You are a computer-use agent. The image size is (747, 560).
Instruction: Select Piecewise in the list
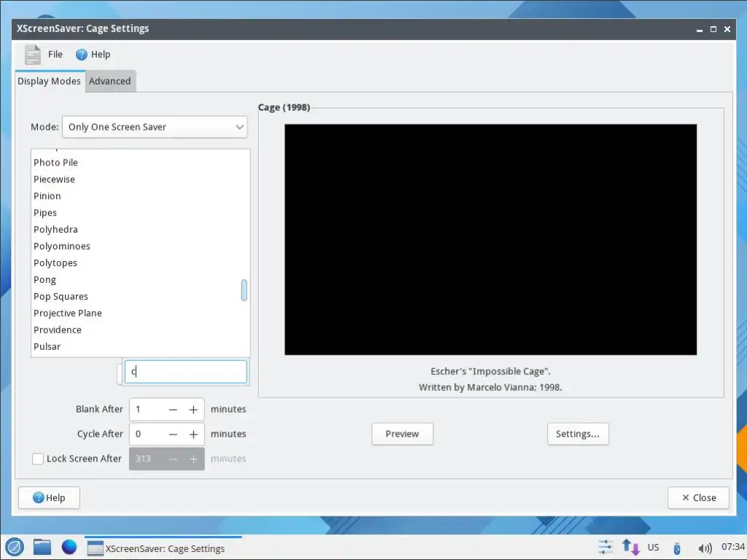(140, 179)
